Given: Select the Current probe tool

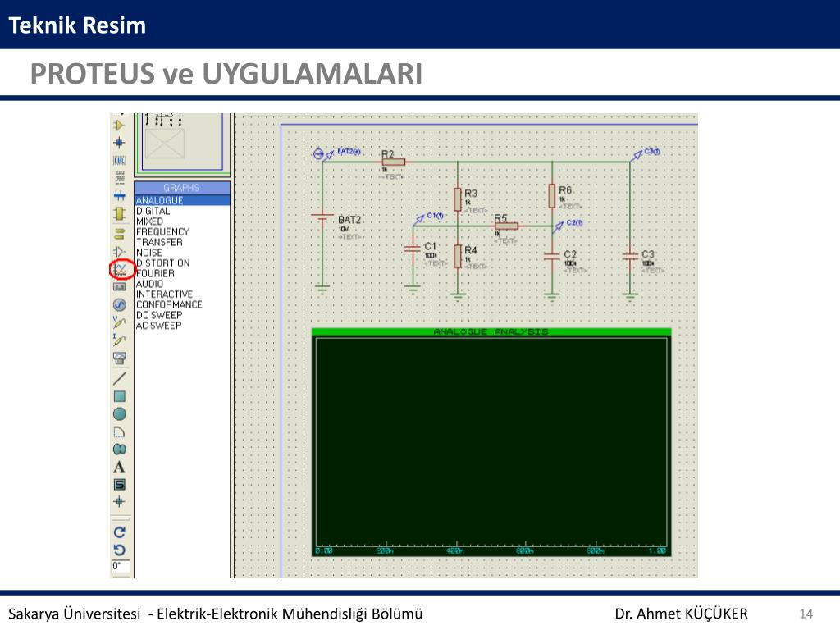Looking at the screenshot, I should point(119,340).
